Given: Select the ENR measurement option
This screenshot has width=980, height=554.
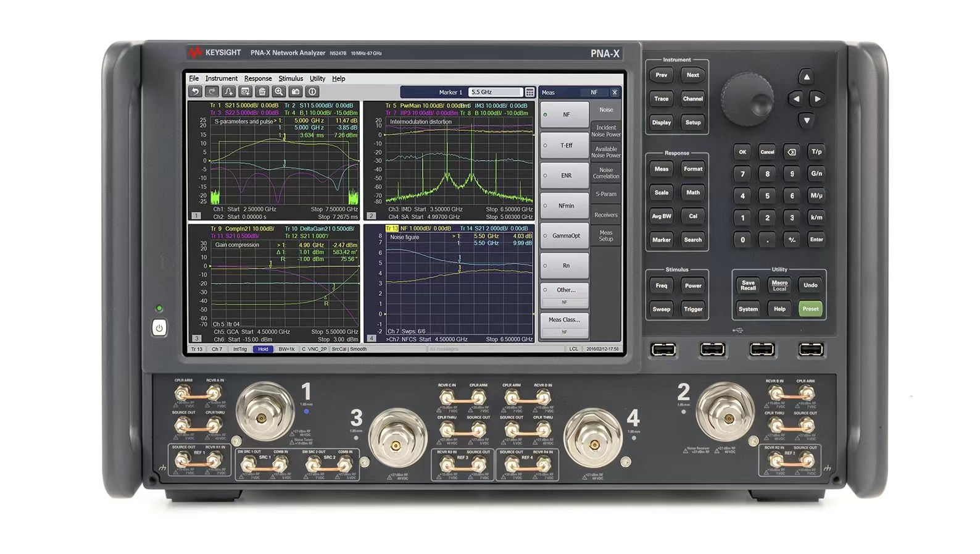Looking at the screenshot, I should pos(564,176).
